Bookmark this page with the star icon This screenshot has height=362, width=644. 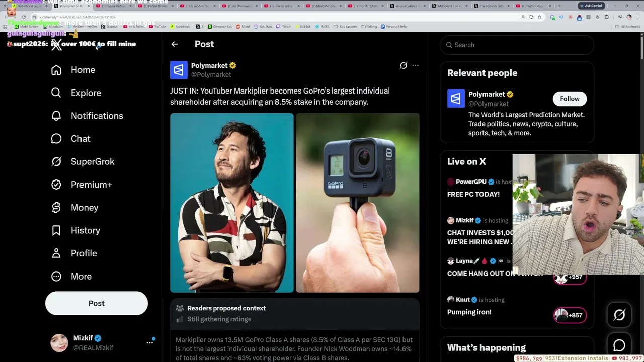coord(539,17)
